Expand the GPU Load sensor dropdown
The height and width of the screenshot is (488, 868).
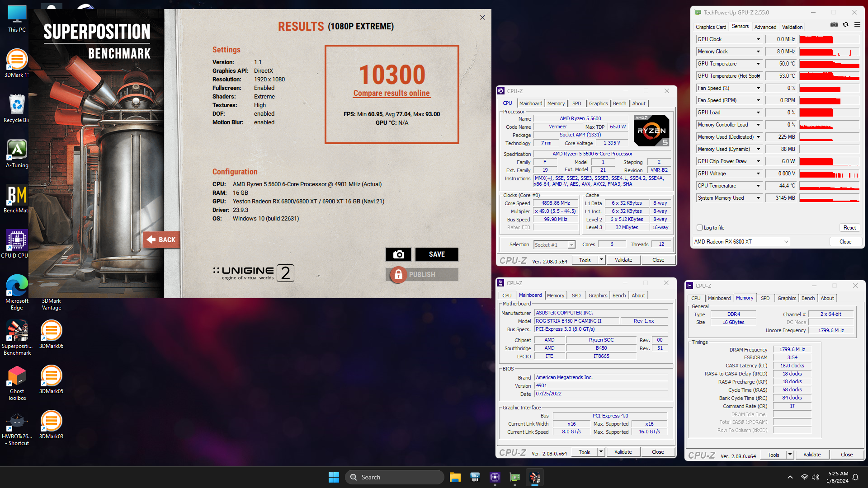coord(758,113)
